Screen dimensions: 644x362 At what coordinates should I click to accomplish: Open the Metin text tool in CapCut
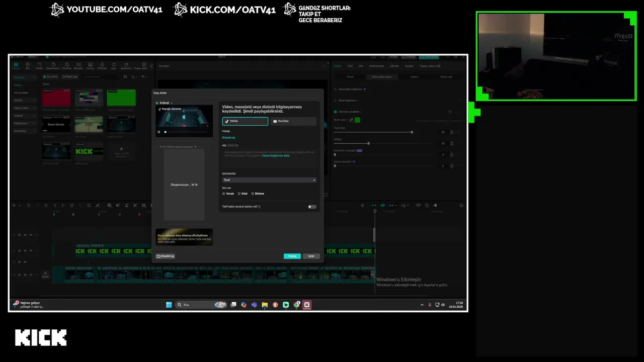pyautogui.click(x=40, y=66)
